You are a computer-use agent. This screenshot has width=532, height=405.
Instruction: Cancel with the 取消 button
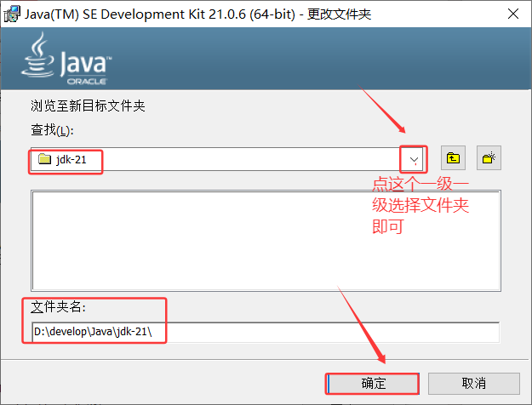pyautogui.click(x=473, y=384)
